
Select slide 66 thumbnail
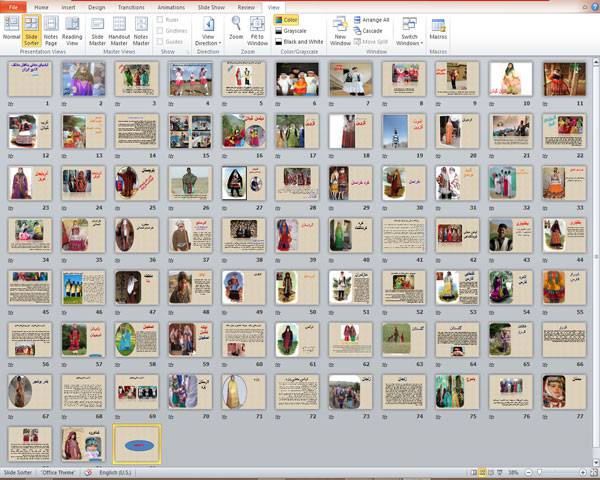click(x=564, y=340)
